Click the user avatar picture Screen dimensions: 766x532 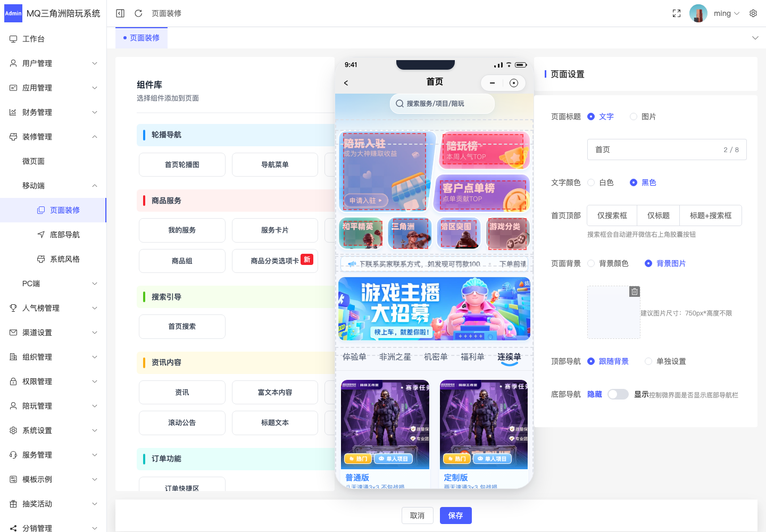(x=698, y=13)
